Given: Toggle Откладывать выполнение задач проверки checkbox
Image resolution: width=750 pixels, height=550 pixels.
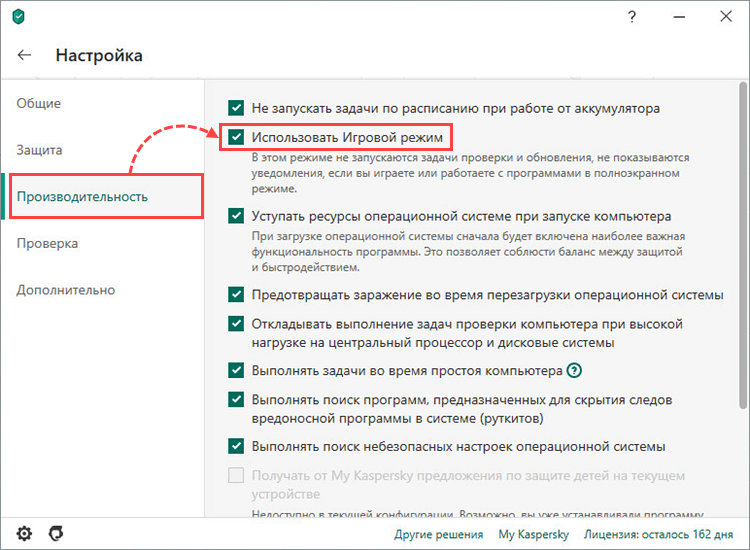Looking at the screenshot, I should click(236, 324).
